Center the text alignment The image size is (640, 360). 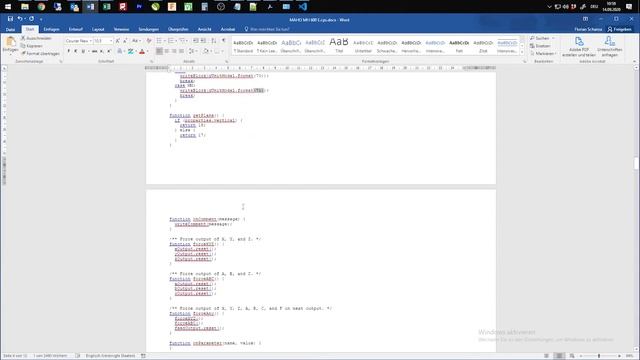tap(167, 51)
